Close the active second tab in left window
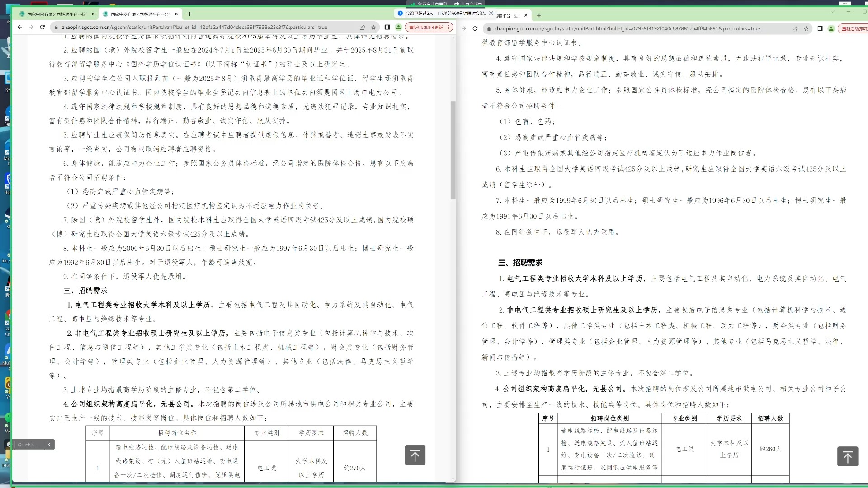Screen dimensions: 868x488 pyautogui.click(x=177, y=14)
